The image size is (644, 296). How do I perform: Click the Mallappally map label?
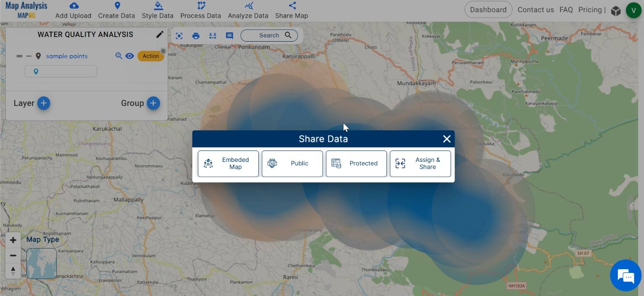129,200
